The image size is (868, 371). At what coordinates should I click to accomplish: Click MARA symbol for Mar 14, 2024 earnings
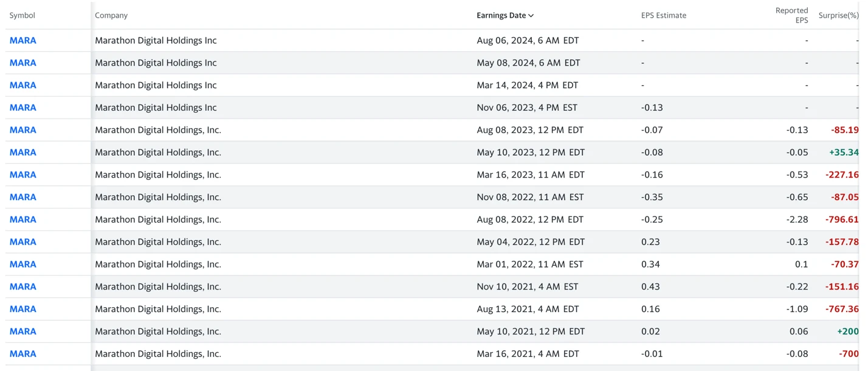(x=23, y=85)
